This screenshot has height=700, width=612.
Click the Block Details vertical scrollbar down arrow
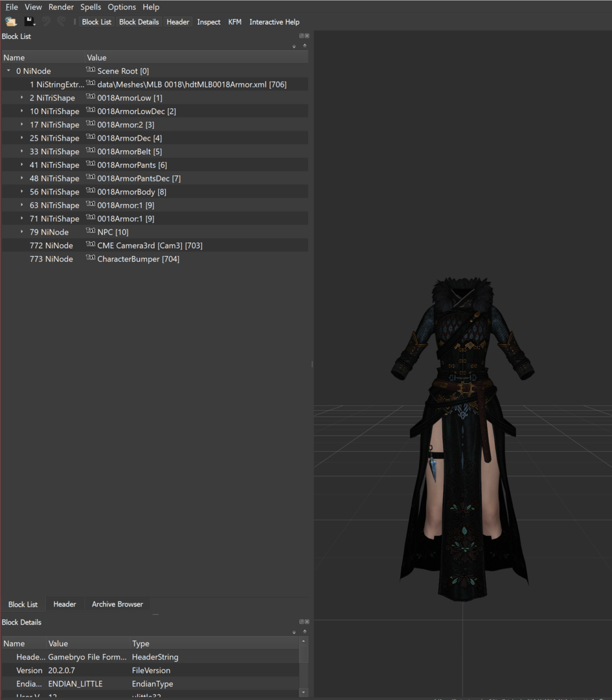(x=303, y=692)
